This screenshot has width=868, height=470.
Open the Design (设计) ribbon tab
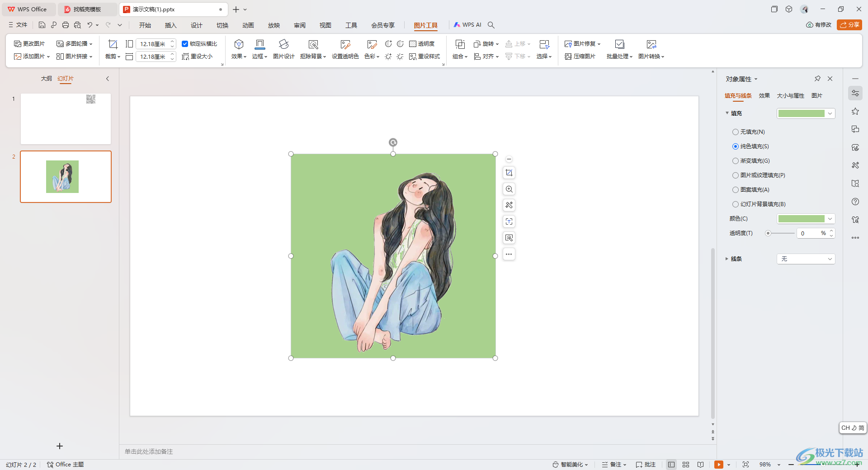click(196, 25)
